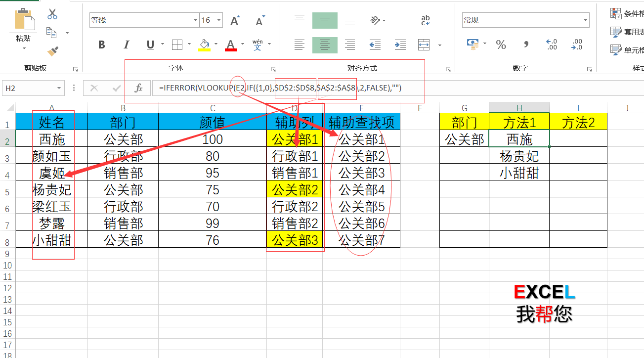Expand the copy options arrow
Screen dimensions: 644x358
click(67, 33)
